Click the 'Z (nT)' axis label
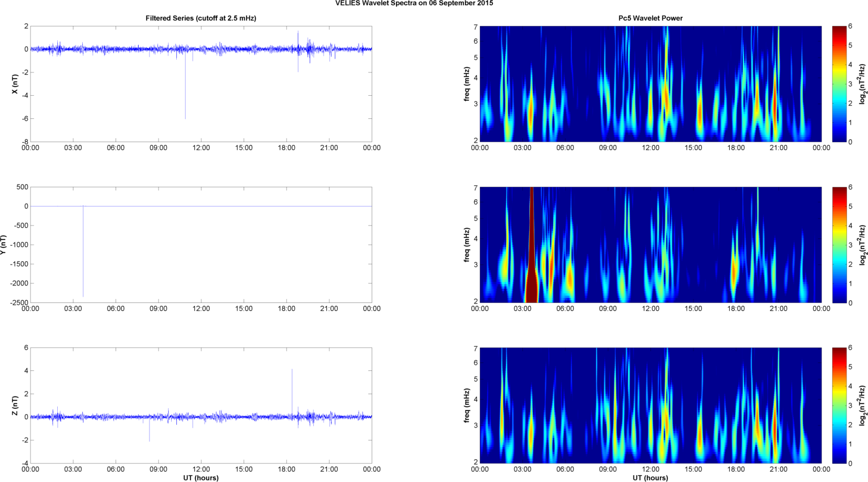Image resolution: width=868 pixels, height=482 pixels. 15,406
